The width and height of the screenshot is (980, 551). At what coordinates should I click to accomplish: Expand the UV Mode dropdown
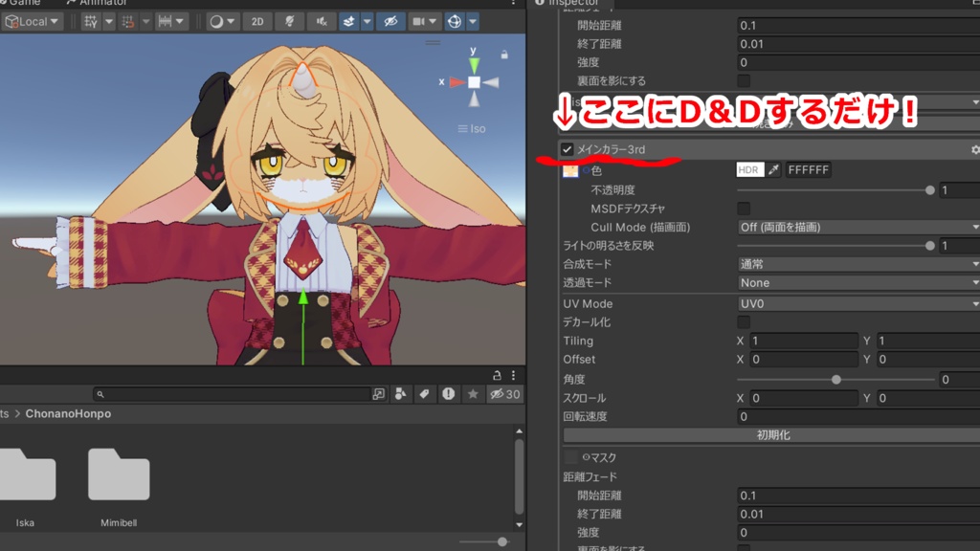858,303
